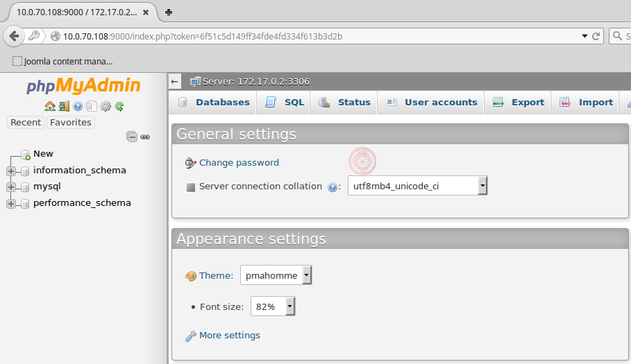Expand the performance_schema database node
The width and height of the screenshot is (631, 364).
11,204
